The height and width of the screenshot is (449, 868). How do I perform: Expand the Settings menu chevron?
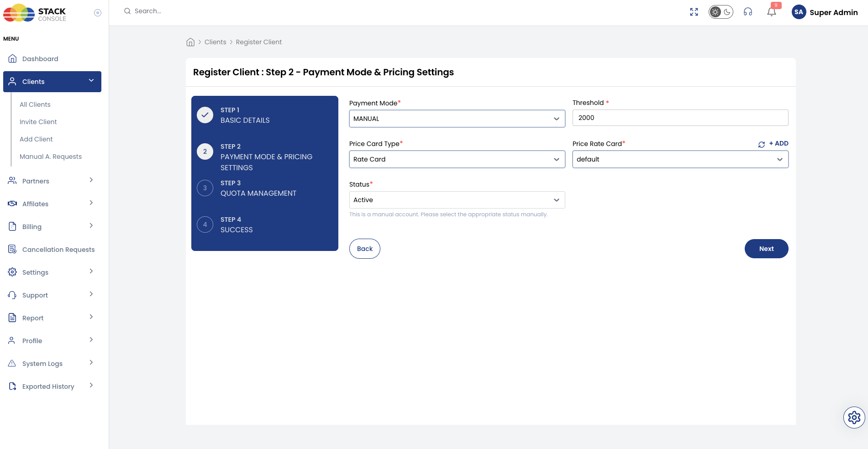point(91,271)
